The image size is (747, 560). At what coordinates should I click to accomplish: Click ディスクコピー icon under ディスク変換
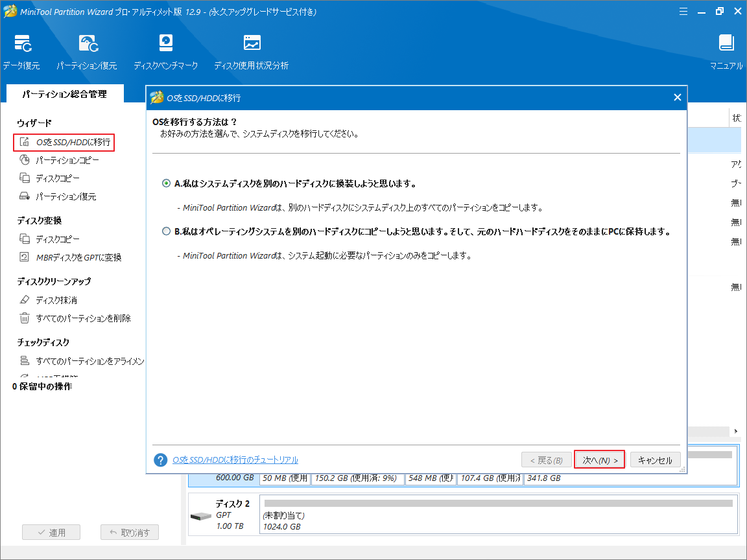coord(24,239)
